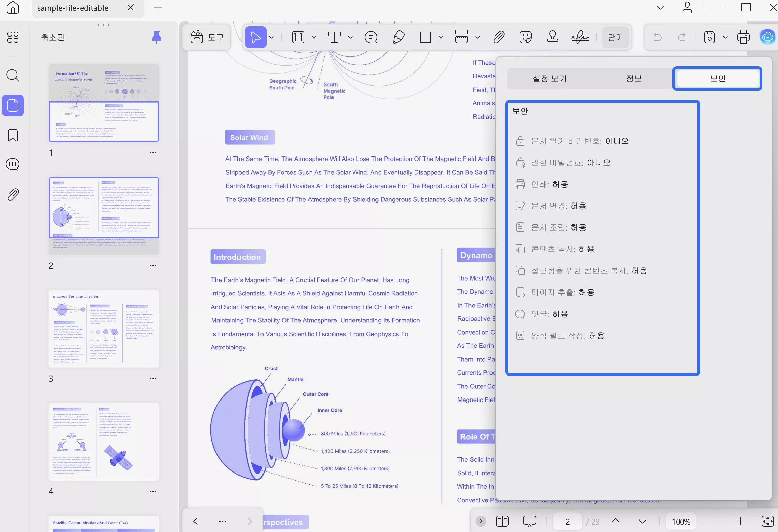The image size is (778, 532).
Task: Undo the last action
Action: point(658,37)
